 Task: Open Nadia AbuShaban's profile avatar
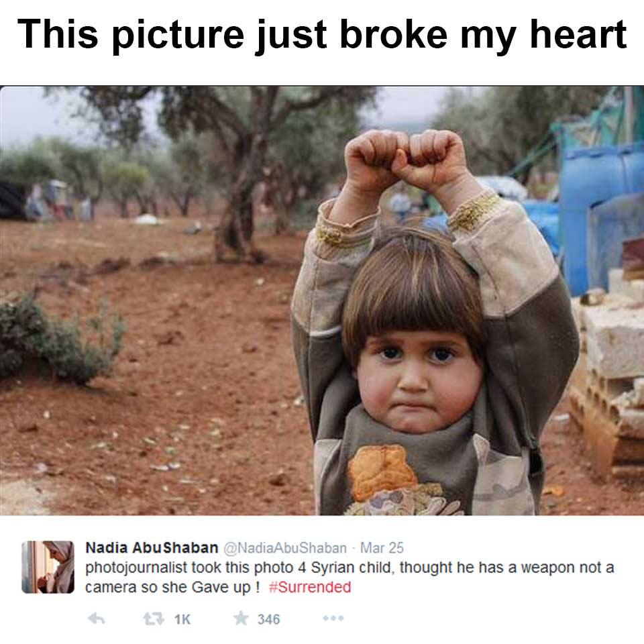pos(48,568)
